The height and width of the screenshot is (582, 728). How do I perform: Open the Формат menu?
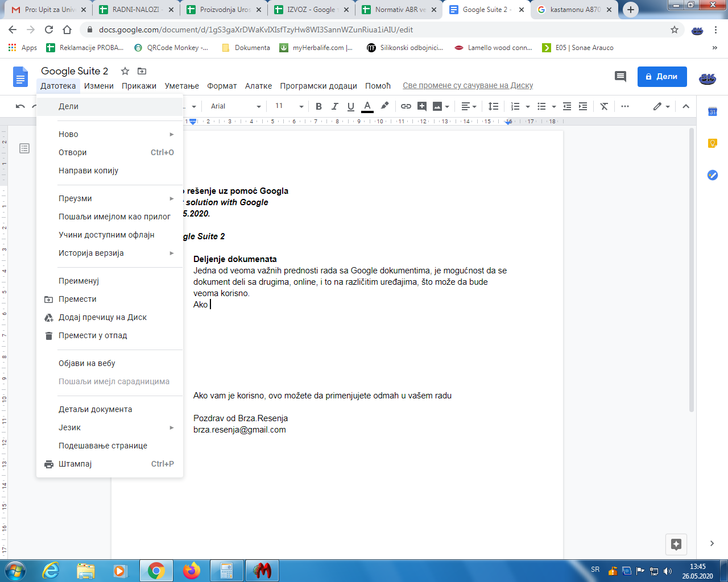click(x=222, y=86)
